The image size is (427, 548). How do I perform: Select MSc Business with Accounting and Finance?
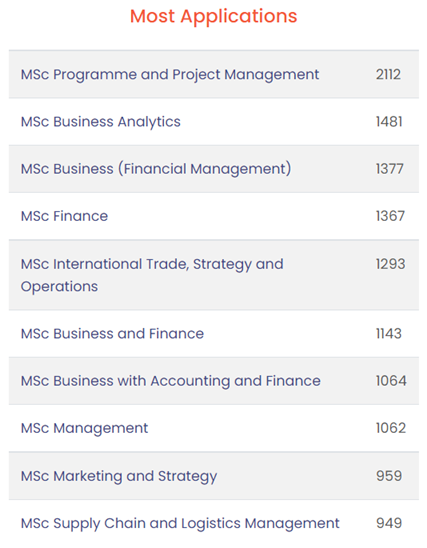(171, 381)
